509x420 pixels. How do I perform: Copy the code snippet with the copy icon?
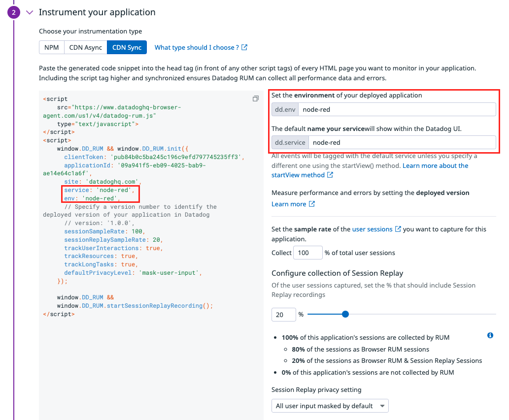255,98
